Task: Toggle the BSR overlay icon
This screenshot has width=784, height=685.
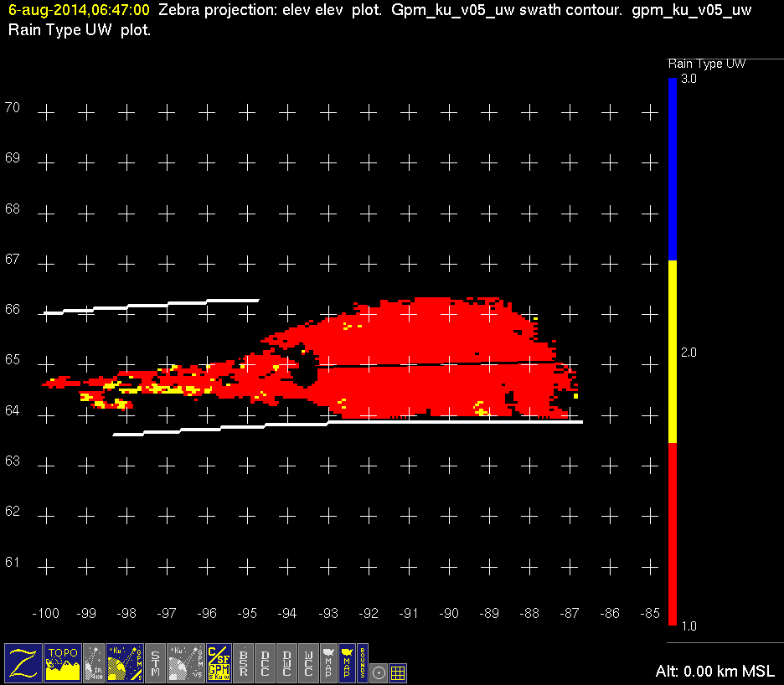Action: tap(244, 662)
